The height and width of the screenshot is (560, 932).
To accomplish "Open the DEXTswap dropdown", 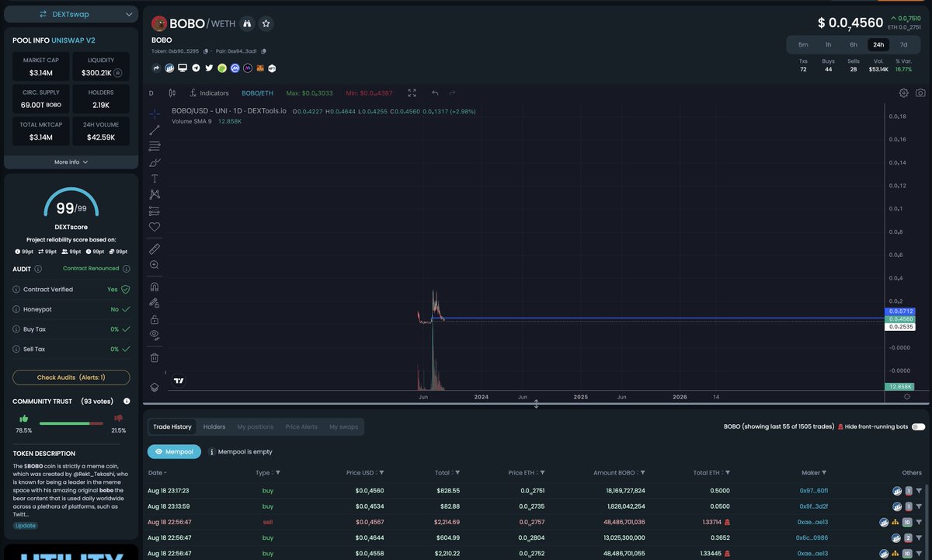I will pos(71,14).
